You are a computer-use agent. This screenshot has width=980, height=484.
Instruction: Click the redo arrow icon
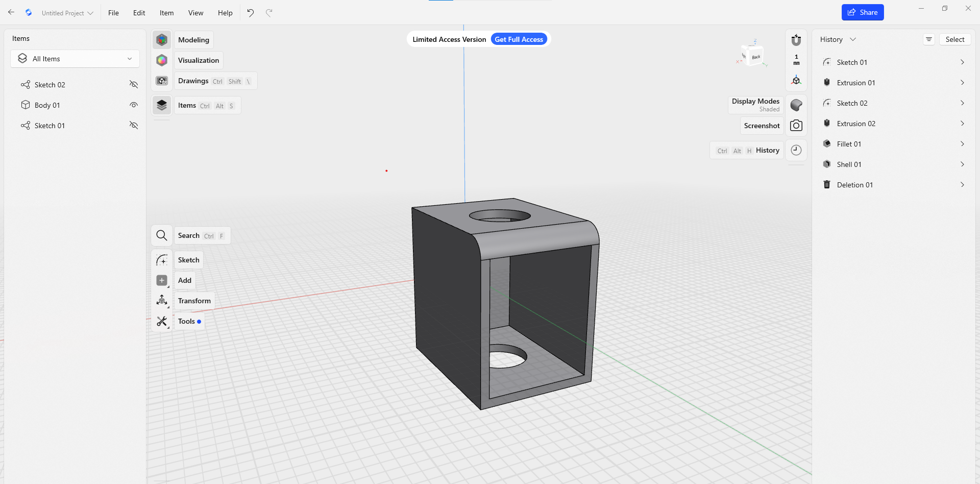click(269, 13)
